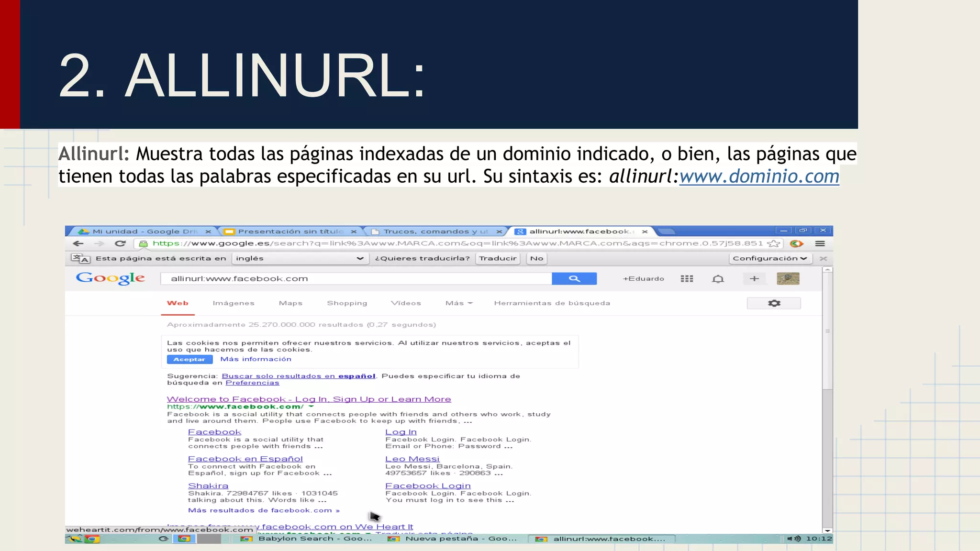The height and width of the screenshot is (551, 980).
Task: Open the Preferencias link
Action: [x=252, y=383]
